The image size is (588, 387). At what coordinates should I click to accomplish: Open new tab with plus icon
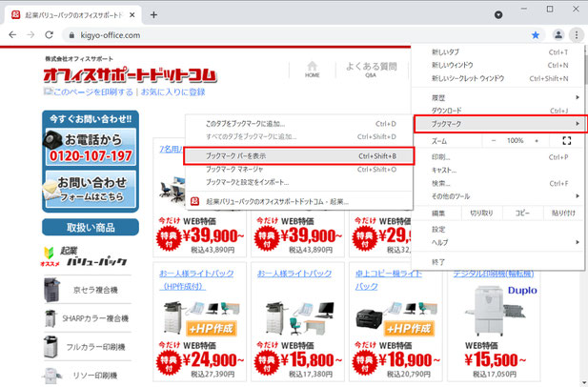coord(153,15)
